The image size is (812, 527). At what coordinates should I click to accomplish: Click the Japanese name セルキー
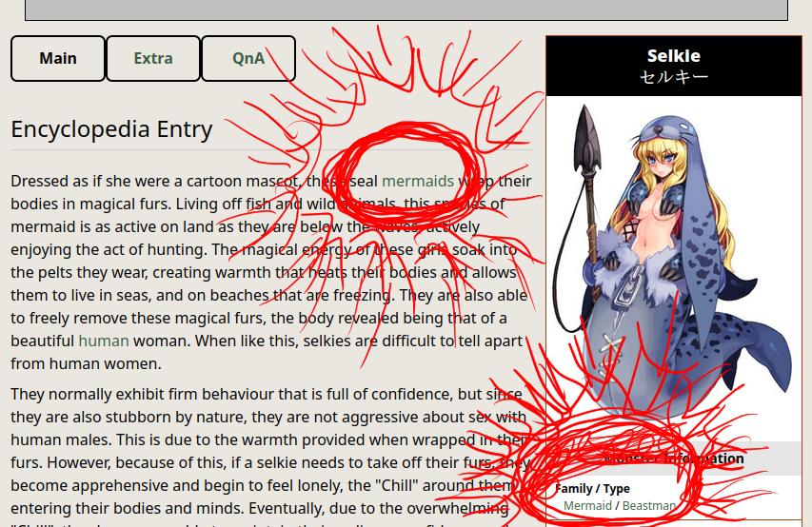coord(674,77)
